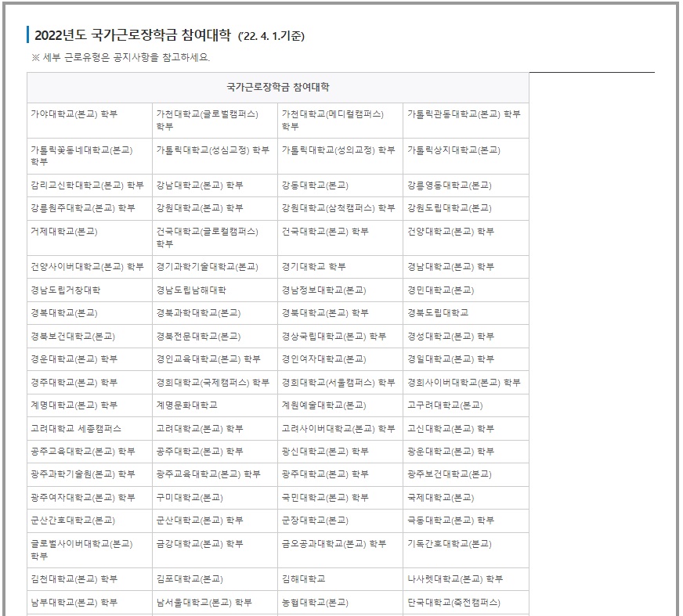The image size is (683, 616).
Task: Select 글로벌사이버대학교(본교) 학부
Action: (81, 549)
